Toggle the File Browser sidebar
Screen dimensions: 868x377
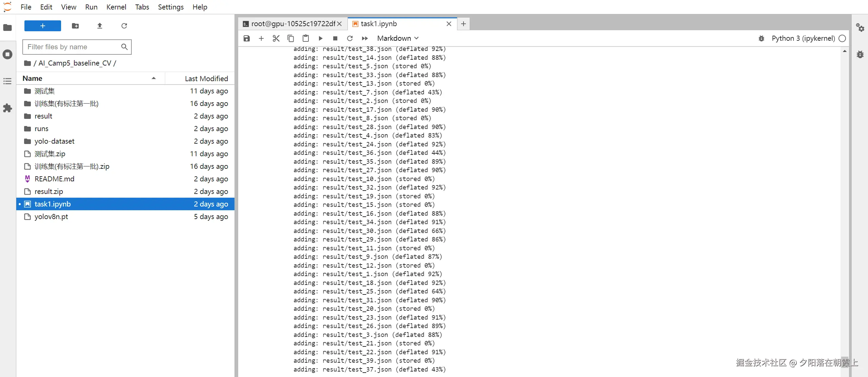click(x=7, y=28)
